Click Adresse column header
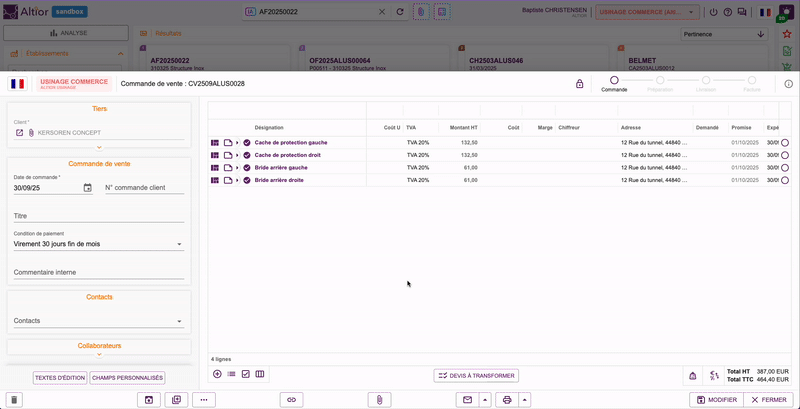Image resolution: width=800 pixels, height=409 pixels. [631, 127]
